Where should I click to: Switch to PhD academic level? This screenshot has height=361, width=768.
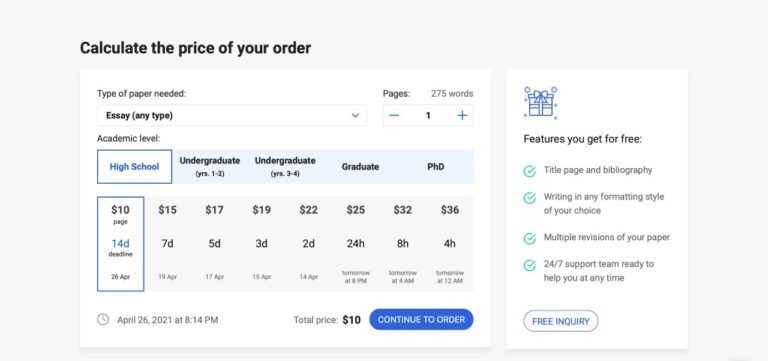435,167
